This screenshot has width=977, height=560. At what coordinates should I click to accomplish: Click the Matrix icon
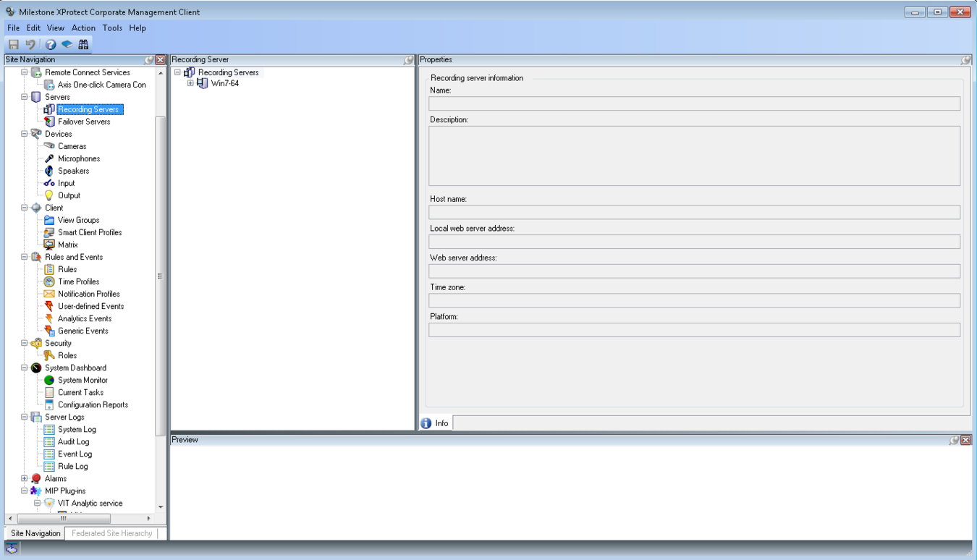coord(49,245)
